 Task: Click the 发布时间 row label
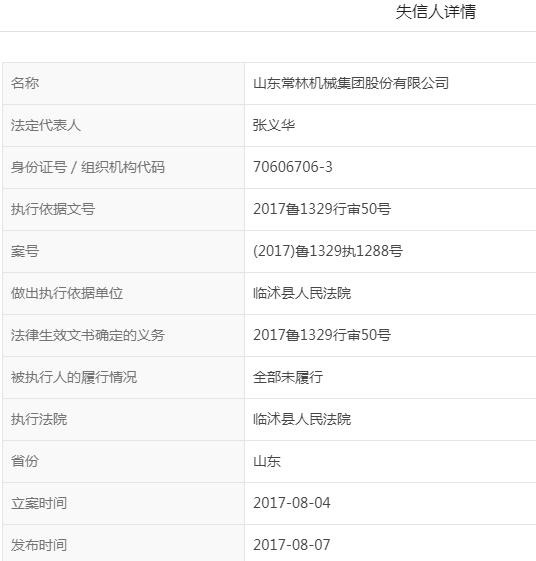point(39,545)
